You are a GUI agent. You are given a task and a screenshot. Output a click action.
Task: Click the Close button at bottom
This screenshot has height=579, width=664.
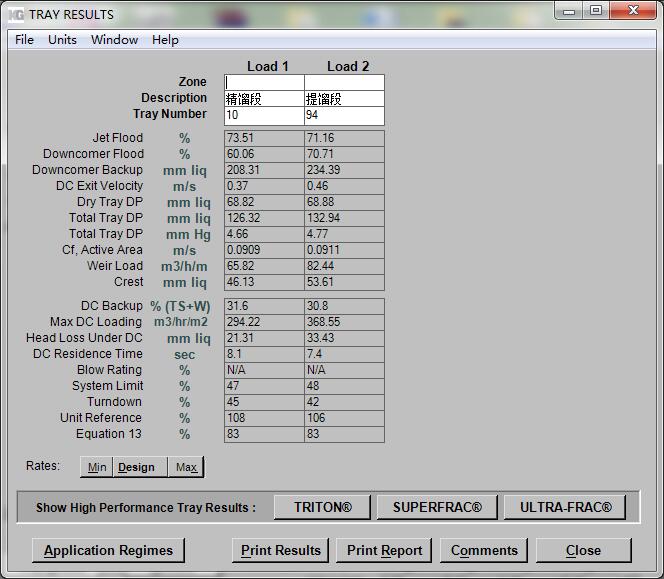(584, 551)
